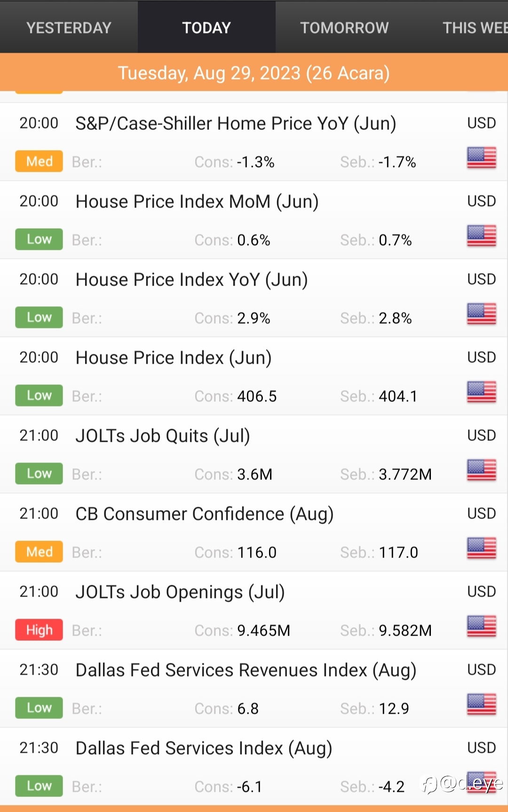Viewport: 508px width, 812px height.
Task: Switch to the YESTERDAY tab
Action: (69, 28)
